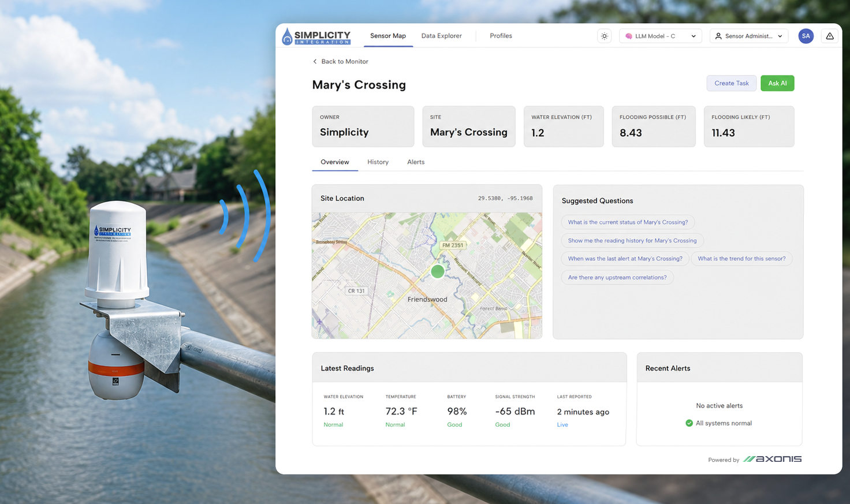Toggle the light theme sun icon
The height and width of the screenshot is (504, 850).
[605, 36]
